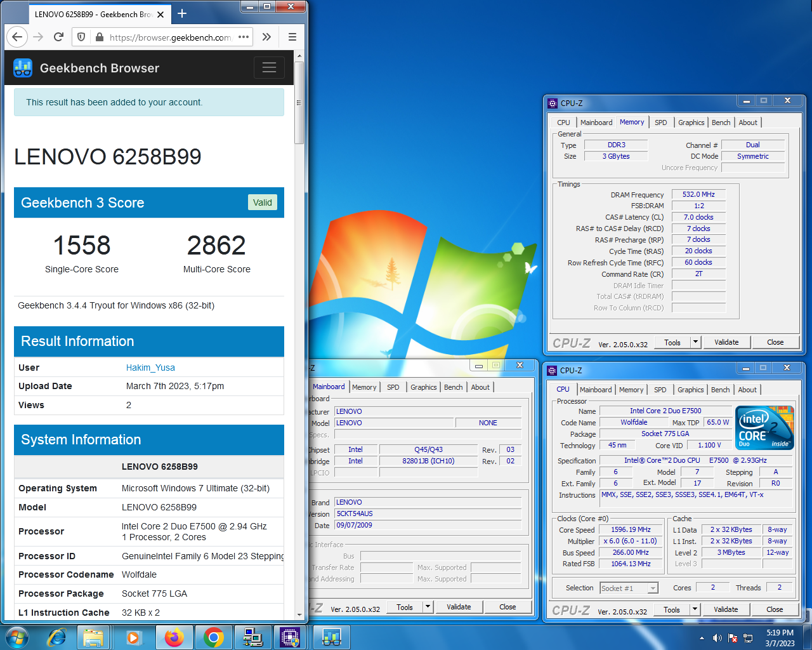Open the Memory tab in processor CPU-Z window
812x650 pixels.
631,390
